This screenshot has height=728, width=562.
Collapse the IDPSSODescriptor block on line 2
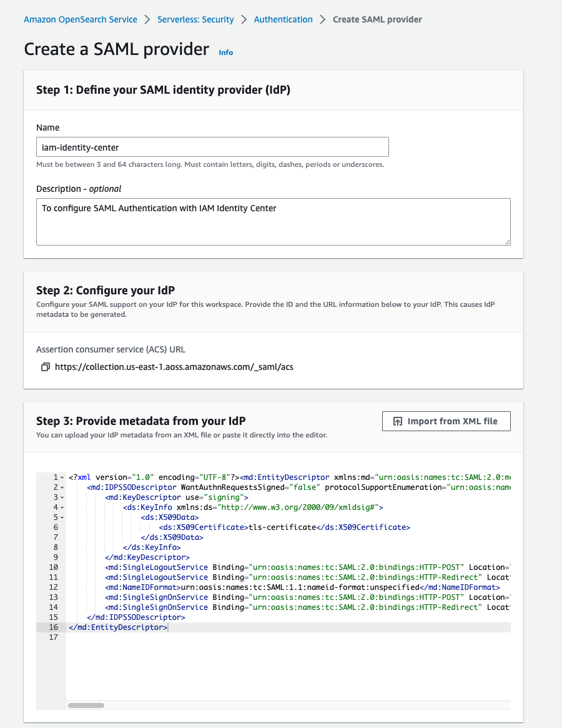(62, 487)
